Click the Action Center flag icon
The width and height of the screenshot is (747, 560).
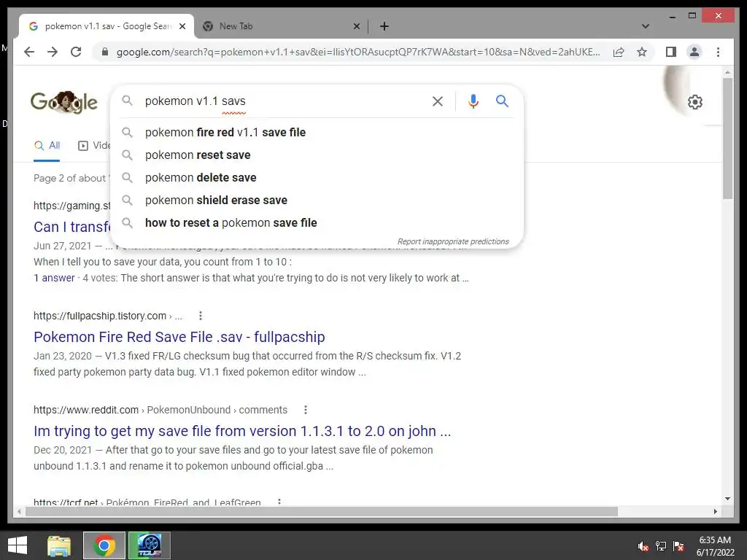click(x=678, y=546)
